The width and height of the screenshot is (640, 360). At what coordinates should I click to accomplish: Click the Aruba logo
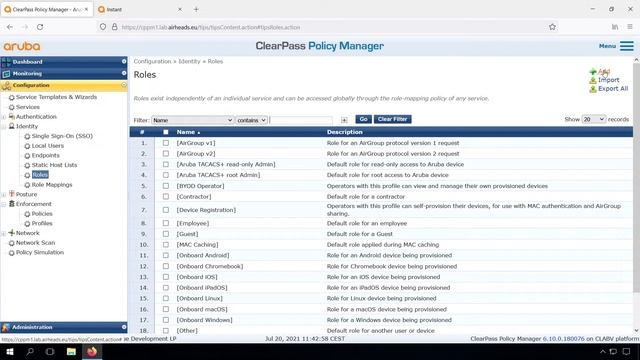22,46
